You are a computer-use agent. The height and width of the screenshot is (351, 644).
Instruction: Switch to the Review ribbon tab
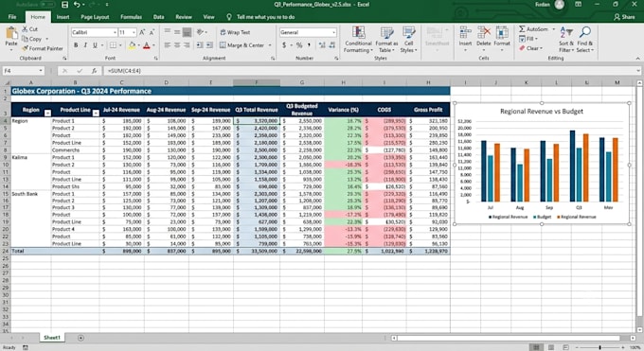pyautogui.click(x=184, y=17)
